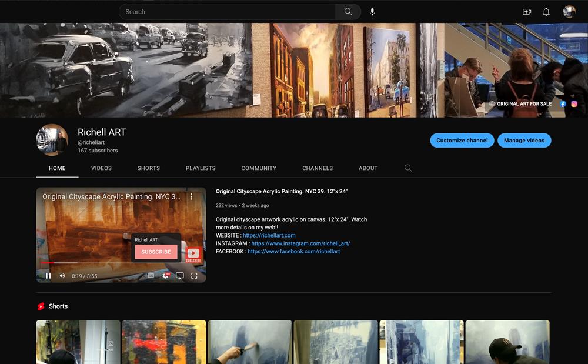
Task: Open the fourth Shorts thumbnail
Action: (336, 342)
